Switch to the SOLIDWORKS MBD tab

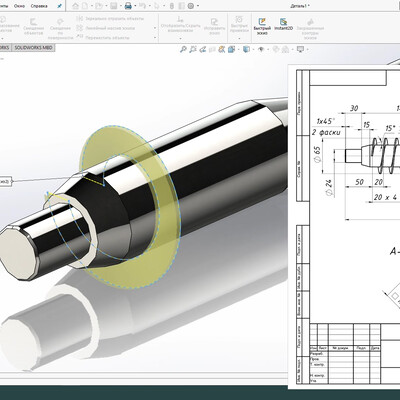(x=33, y=48)
